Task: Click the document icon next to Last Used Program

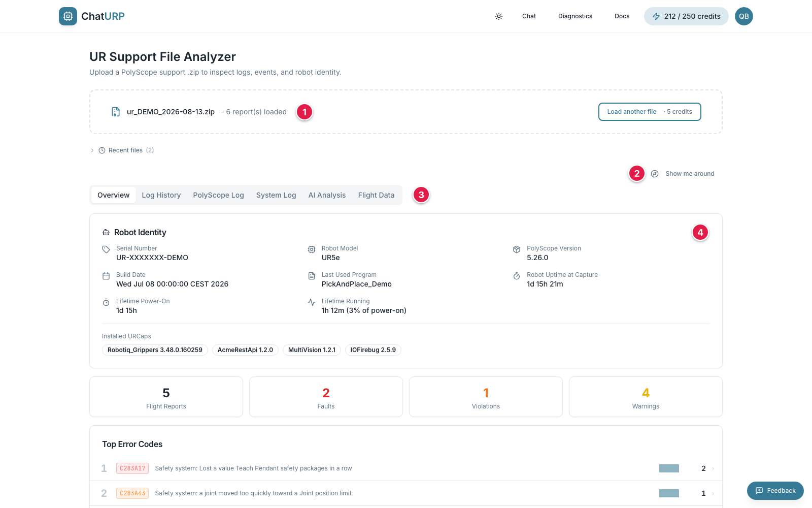Action: tap(312, 276)
